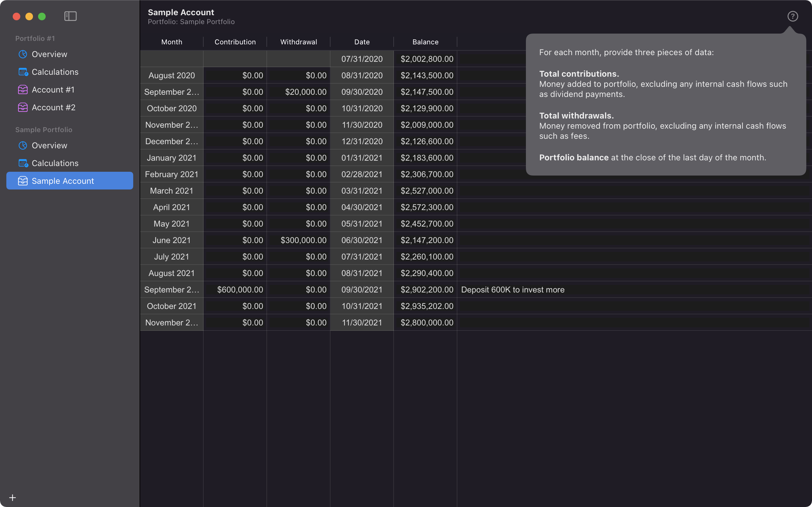Click the Sample Portfolio Overview pie icon
The height and width of the screenshot is (507, 812).
23,145
